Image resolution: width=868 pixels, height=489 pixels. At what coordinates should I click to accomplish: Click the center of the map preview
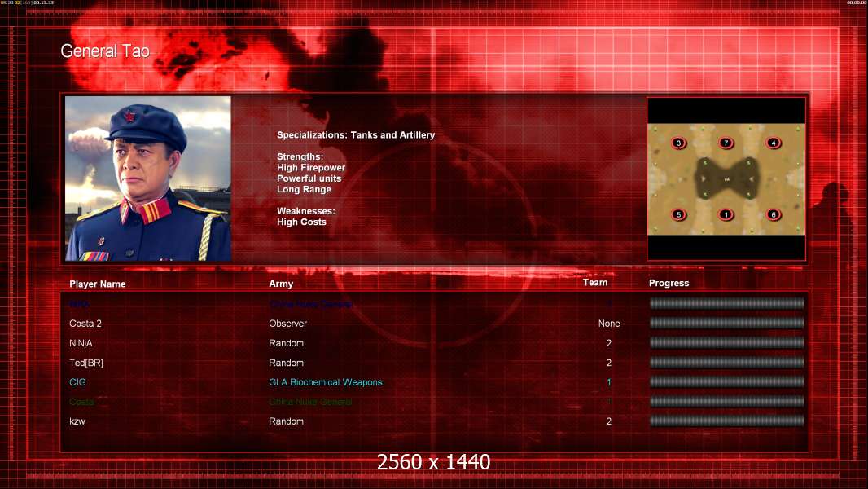[x=726, y=178]
